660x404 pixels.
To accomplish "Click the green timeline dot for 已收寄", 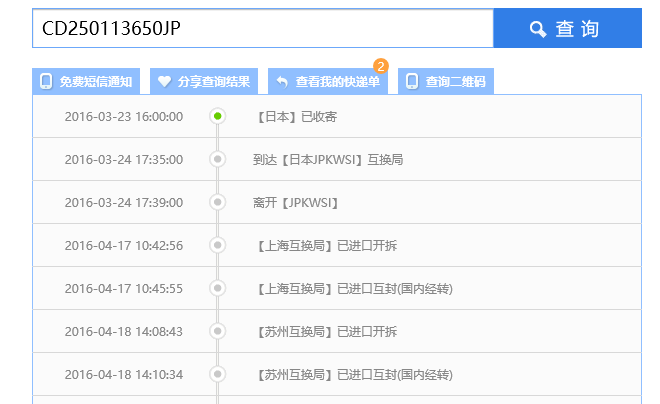I will pyautogui.click(x=218, y=116).
